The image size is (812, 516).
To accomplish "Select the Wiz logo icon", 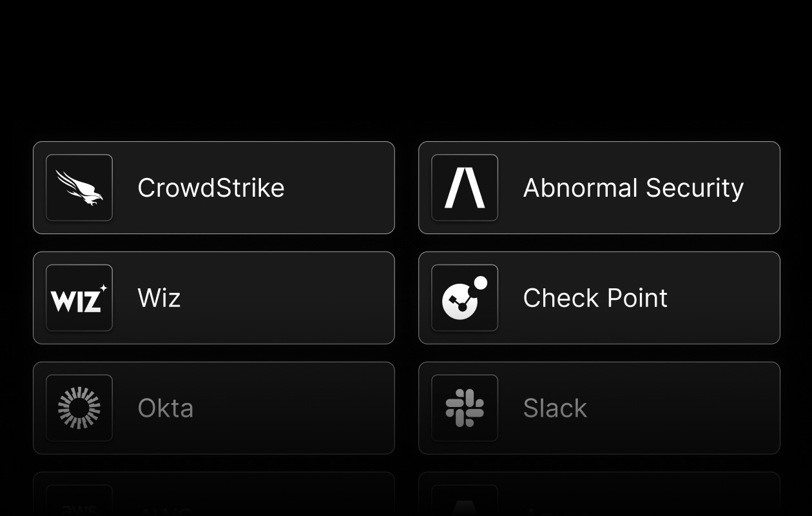I will tap(79, 298).
